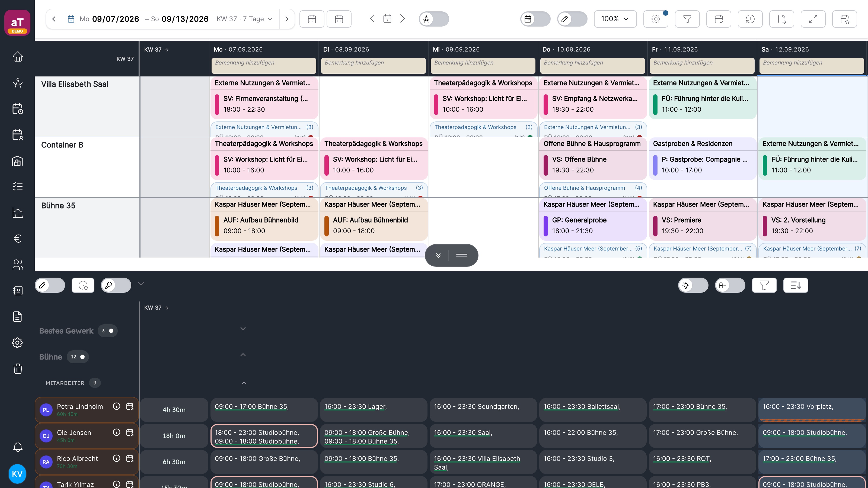Open the chart statistics icon in sidebar
This screenshot has height=488, width=868.
point(18,213)
